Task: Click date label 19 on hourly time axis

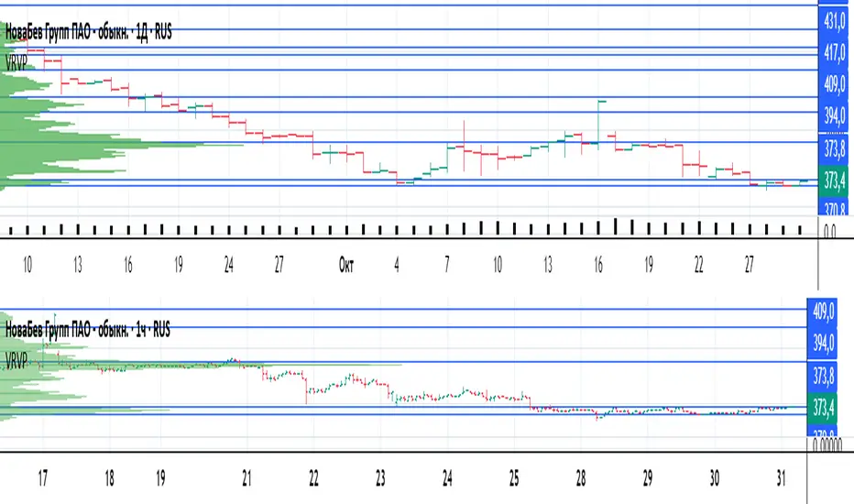Action: pos(160,478)
